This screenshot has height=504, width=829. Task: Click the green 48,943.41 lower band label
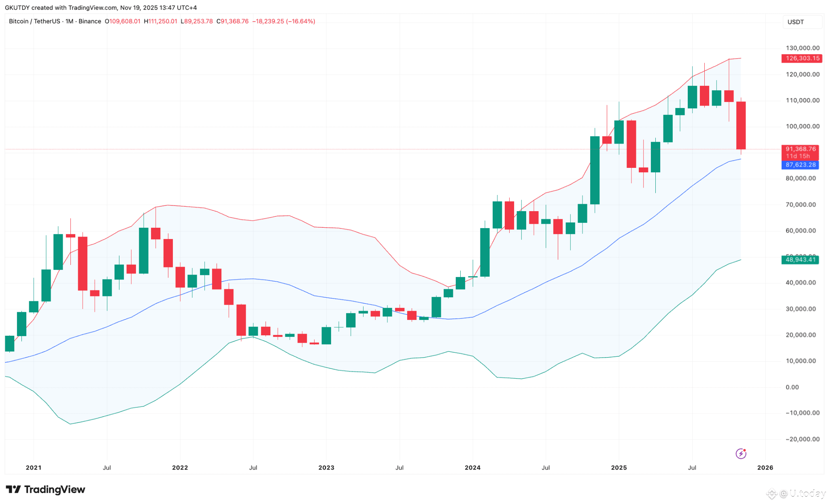click(x=800, y=260)
